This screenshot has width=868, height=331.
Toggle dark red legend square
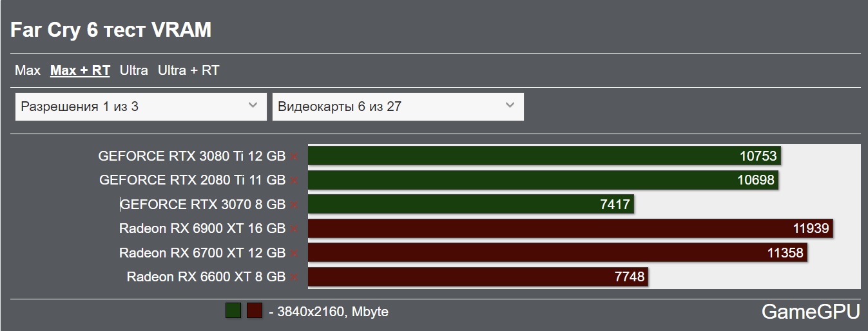(x=255, y=311)
